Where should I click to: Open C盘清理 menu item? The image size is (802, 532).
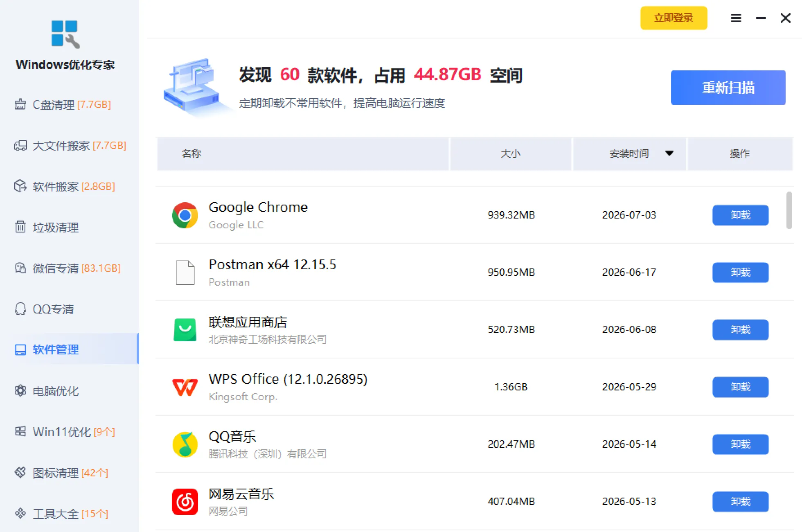pyautogui.click(x=70, y=105)
